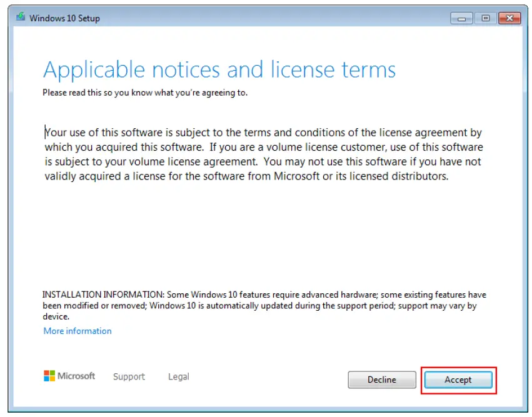
Task: Open the Support link
Action: 129,376
